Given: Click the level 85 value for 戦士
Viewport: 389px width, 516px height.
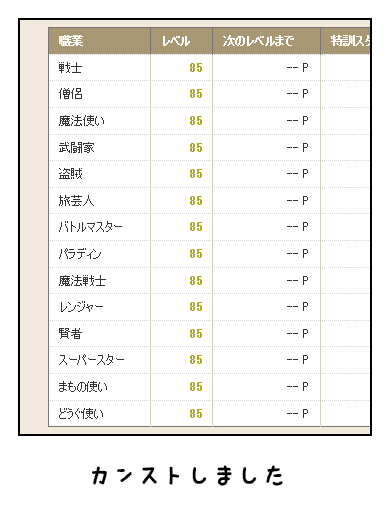Looking at the screenshot, I should click(x=196, y=68).
